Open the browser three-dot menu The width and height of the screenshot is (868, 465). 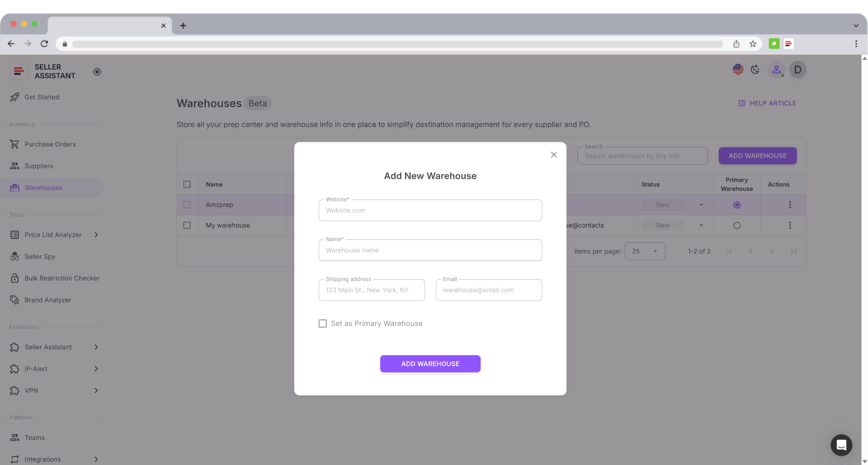(x=856, y=44)
